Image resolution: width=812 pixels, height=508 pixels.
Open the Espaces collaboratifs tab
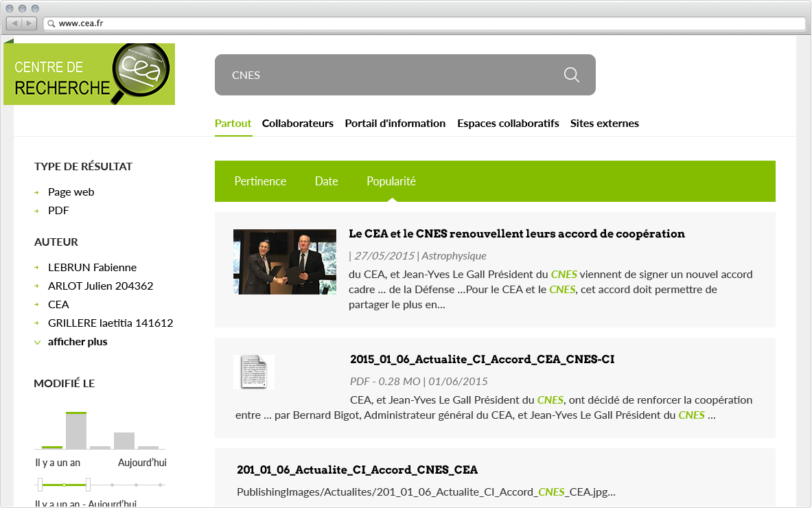coord(508,124)
